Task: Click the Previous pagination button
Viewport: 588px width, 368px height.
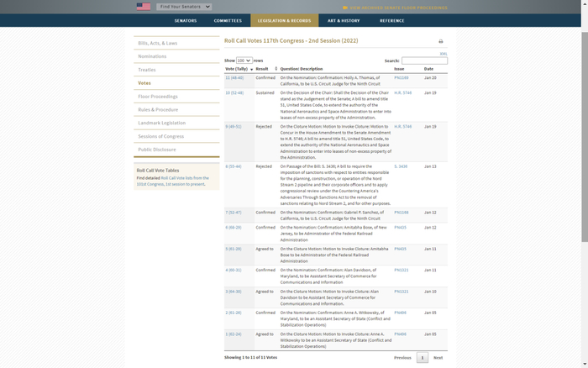Action: (402, 357)
